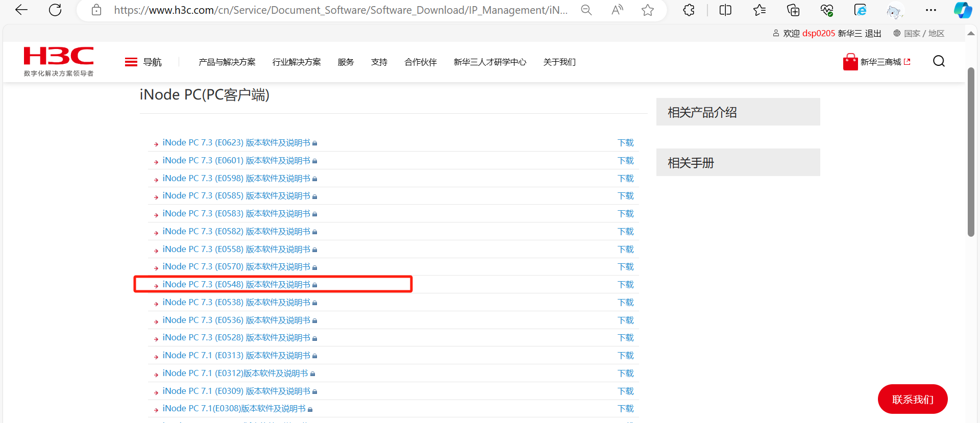This screenshot has height=423, width=980.
Task: Open iNode PC 7.3 (E0582) software link
Action: tap(236, 232)
